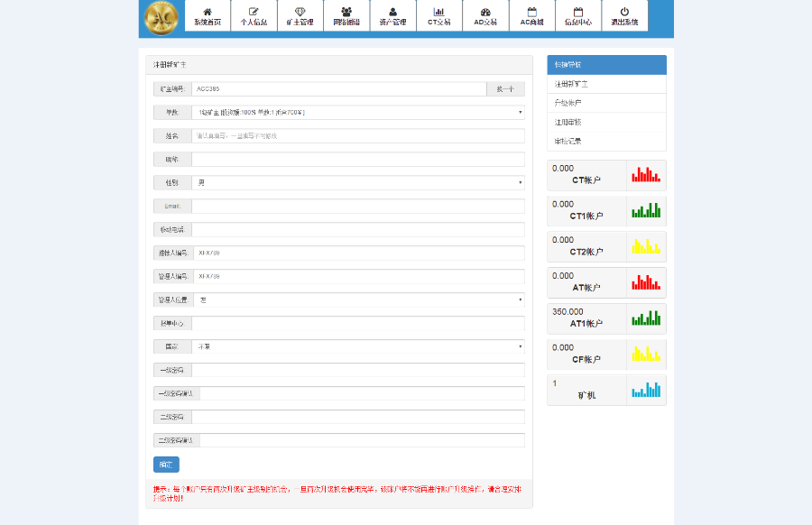Screen dimensions: 812x525
Task: Click the 换一个 button beside 矿主编号
Action: 505,89
